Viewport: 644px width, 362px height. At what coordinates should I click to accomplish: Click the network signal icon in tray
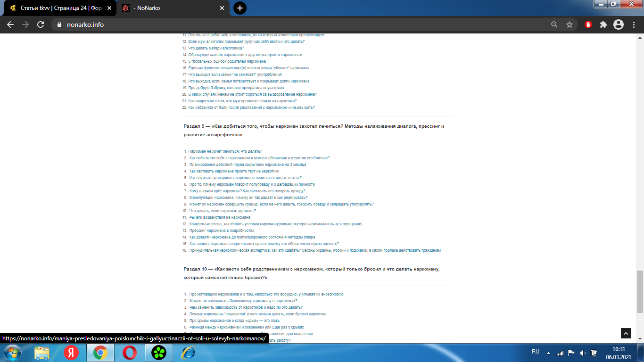coord(561,352)
